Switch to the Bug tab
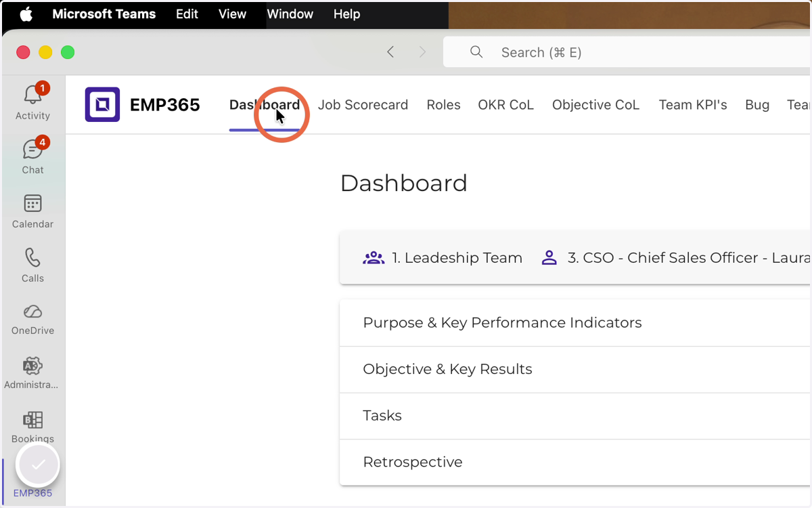 (x=757, y=105)
